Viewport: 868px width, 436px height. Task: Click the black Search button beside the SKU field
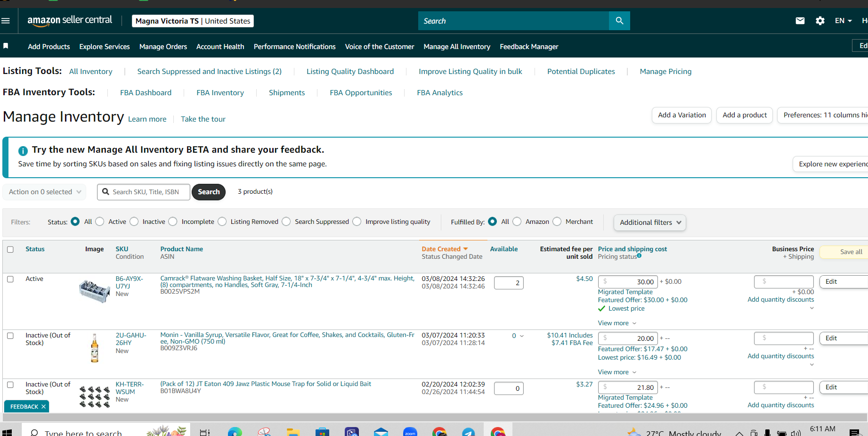coord(209,192)
